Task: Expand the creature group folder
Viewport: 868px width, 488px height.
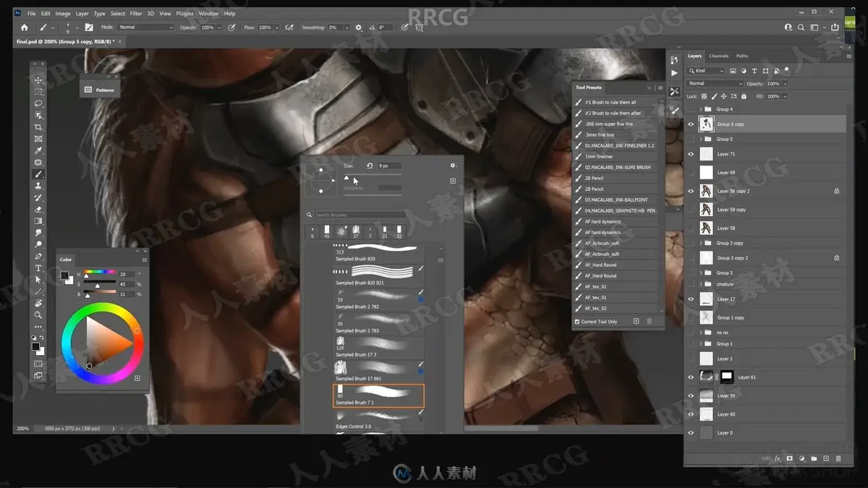Action: pos(701,284)
